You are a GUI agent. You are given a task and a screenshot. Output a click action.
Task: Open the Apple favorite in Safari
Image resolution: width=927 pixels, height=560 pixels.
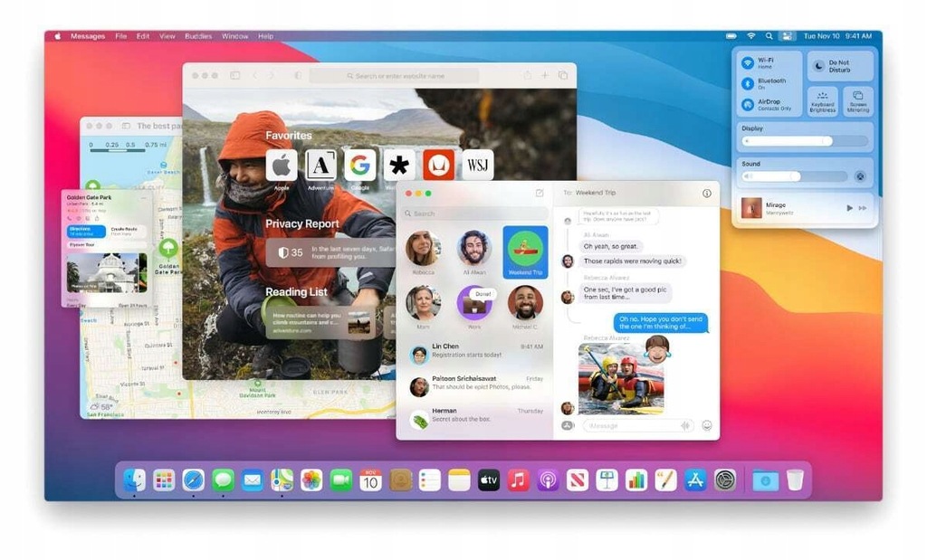point(281,165)
